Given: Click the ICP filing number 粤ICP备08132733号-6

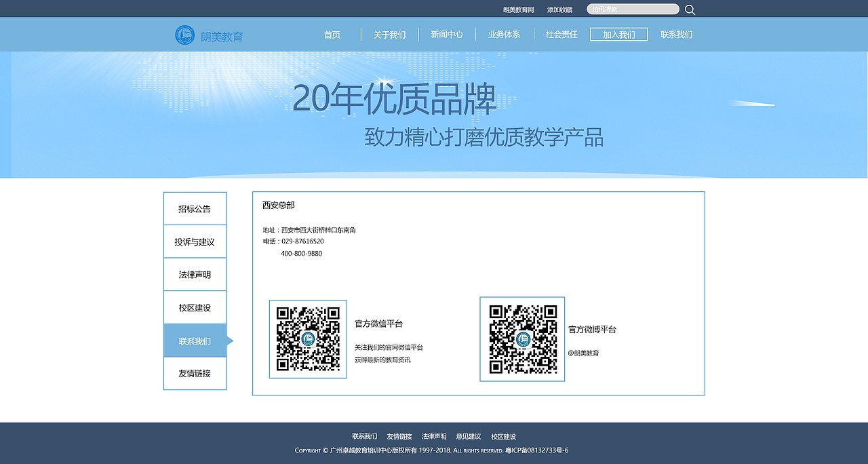Looking at the screenshot, I should (536, 450).
